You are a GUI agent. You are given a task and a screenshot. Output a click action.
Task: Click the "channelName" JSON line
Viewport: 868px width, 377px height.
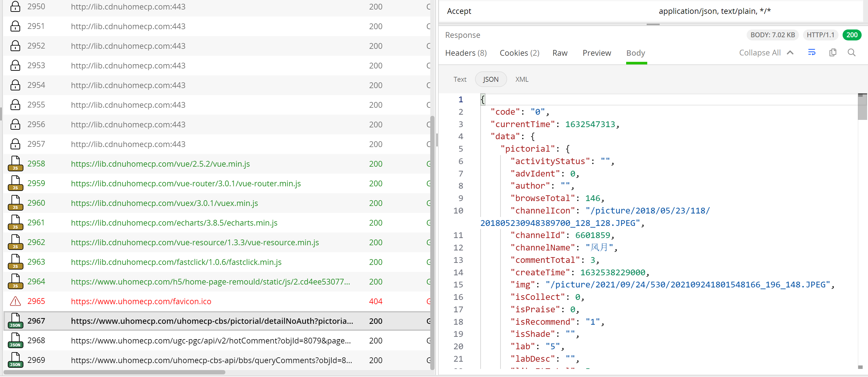click(563, 248)
